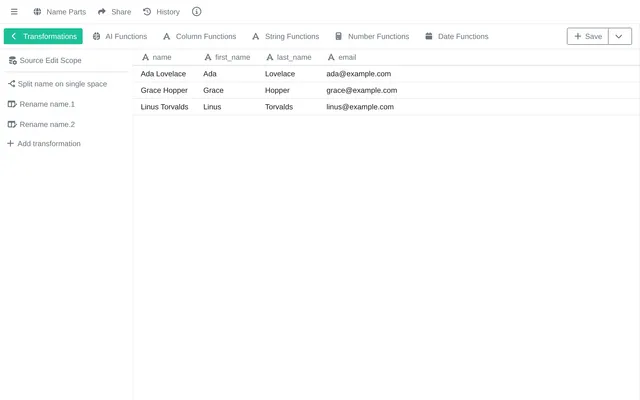Select the grace@example.com cell
This screenshot has height=400, width=640.
tap(362, 91)
